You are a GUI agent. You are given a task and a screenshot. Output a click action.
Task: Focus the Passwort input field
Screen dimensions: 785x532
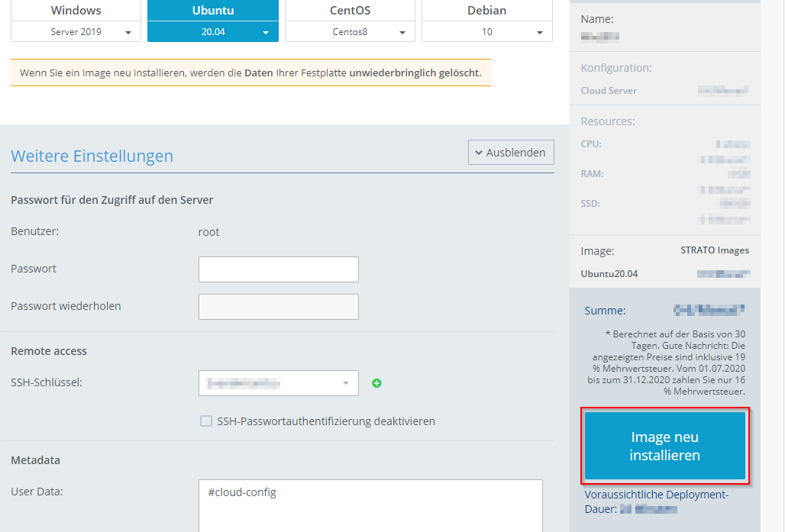(x=278, y=269)
